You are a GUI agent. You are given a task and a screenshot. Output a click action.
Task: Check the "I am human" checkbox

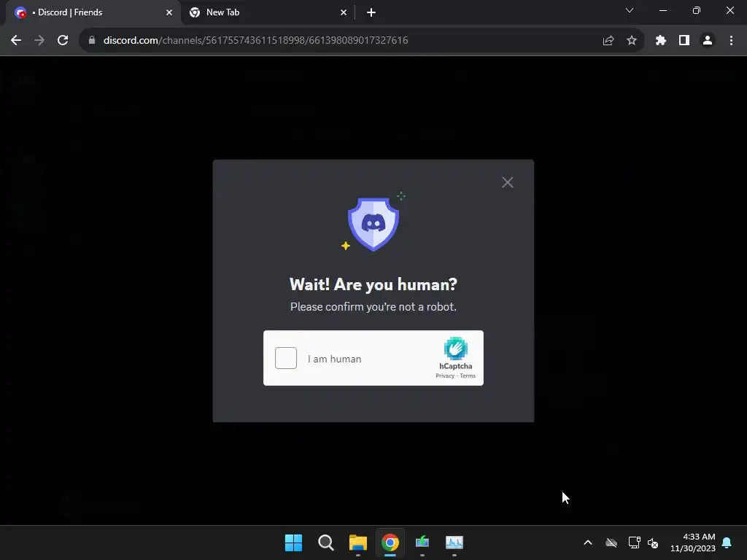pyautogui.click(x=286, y=358)
